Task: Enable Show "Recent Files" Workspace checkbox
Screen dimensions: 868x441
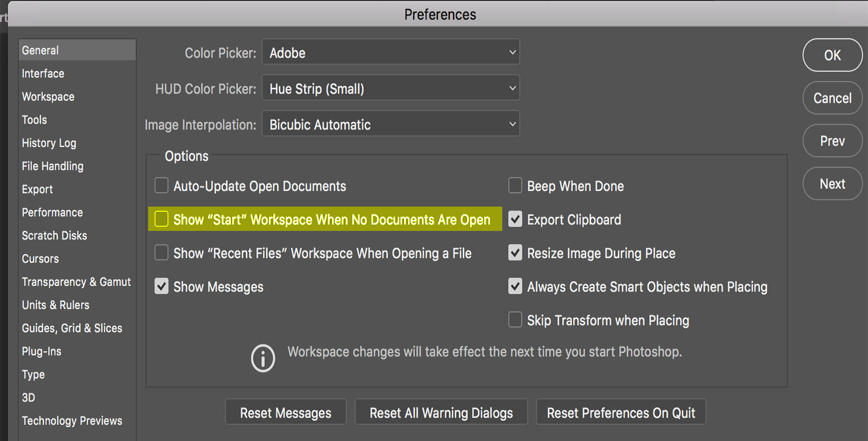Action: (x=161, y=253)
